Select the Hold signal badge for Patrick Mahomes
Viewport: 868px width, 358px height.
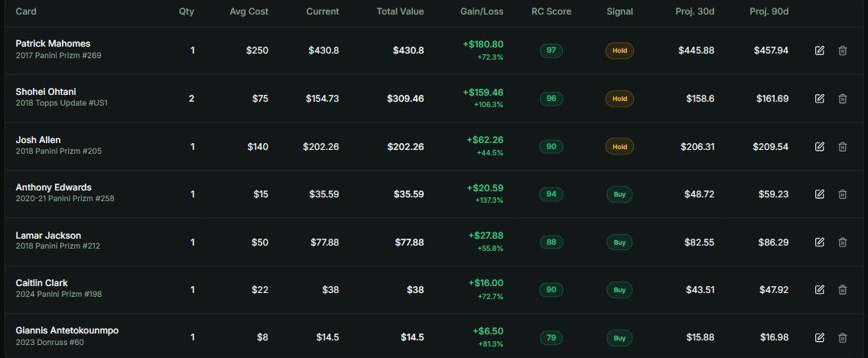(x=619, y=51)
